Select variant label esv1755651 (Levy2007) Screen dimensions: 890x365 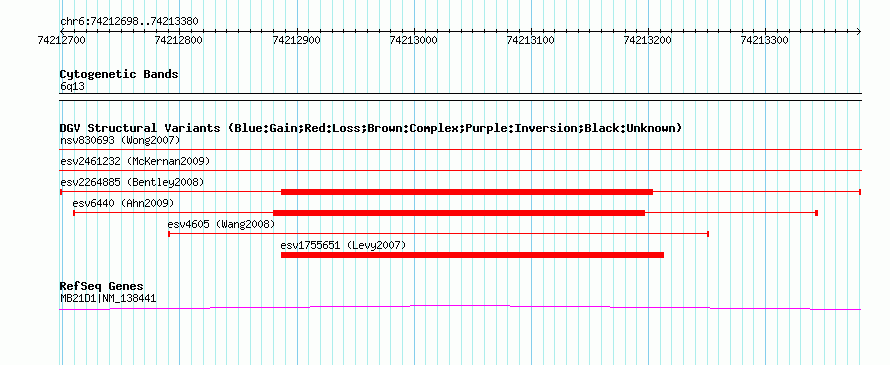click(x=343, y=245)
